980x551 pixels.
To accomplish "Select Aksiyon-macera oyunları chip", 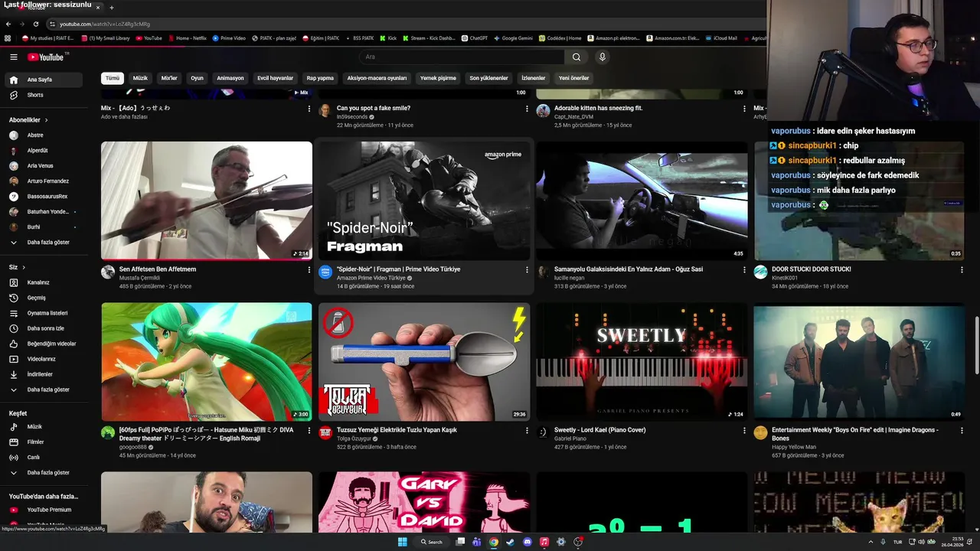I will pyautogui.click(x=377, y=78).
